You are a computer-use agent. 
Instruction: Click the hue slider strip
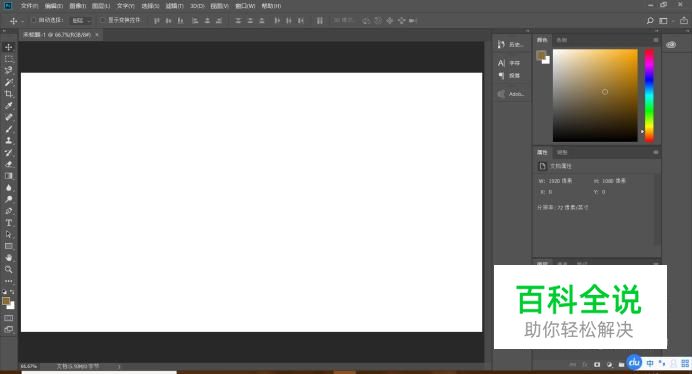[x=649, y=95]
